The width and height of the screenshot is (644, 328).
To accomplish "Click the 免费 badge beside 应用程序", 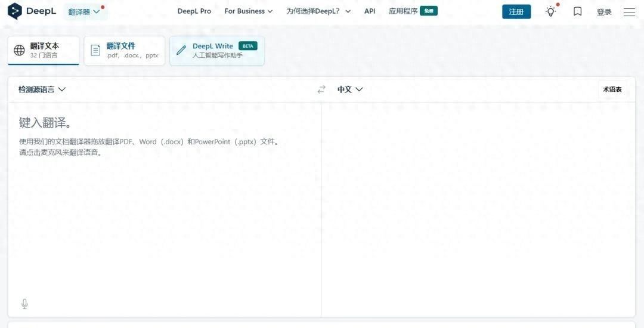I will pyautogui.click(x=429, y=11).
